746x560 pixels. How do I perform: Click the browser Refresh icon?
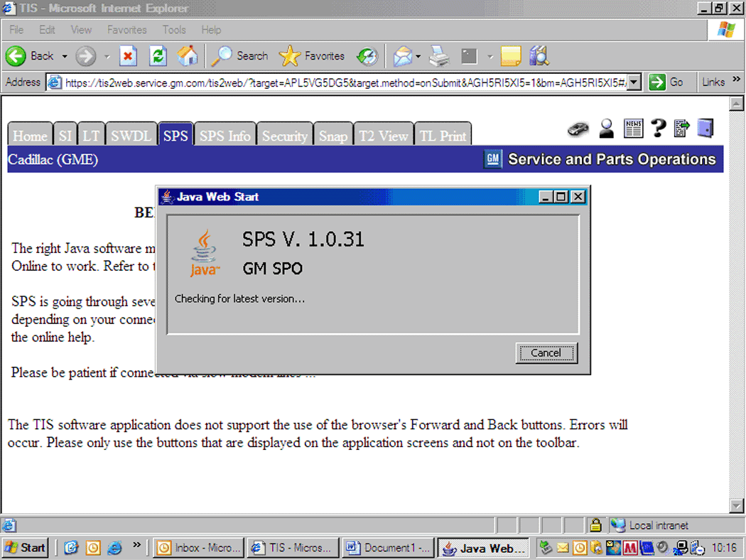[158, 56]
